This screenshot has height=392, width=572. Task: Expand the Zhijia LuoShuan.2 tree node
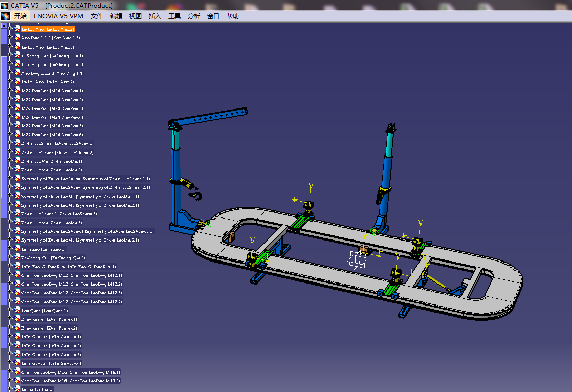coord(10,152)
